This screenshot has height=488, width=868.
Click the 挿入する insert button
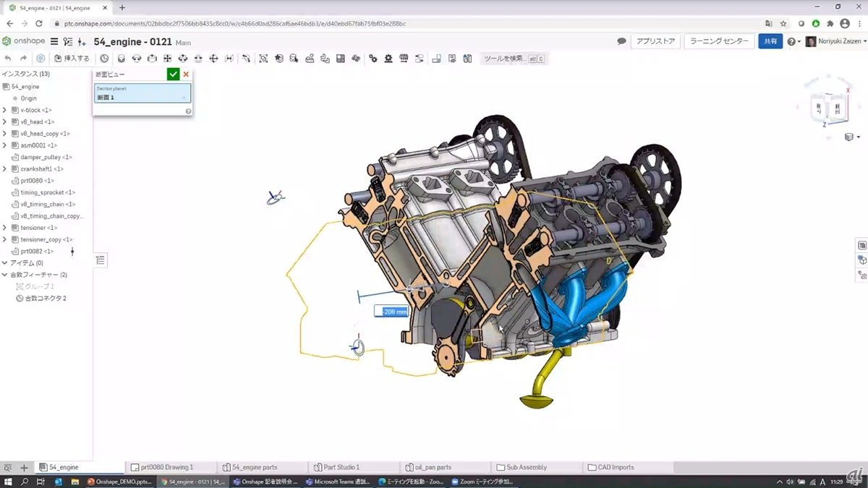tap(72, 59)
